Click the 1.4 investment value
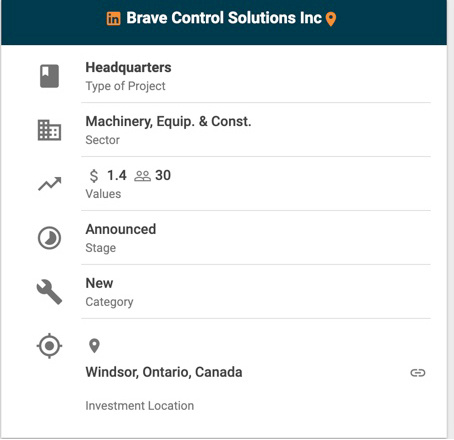 click(117, 175)
